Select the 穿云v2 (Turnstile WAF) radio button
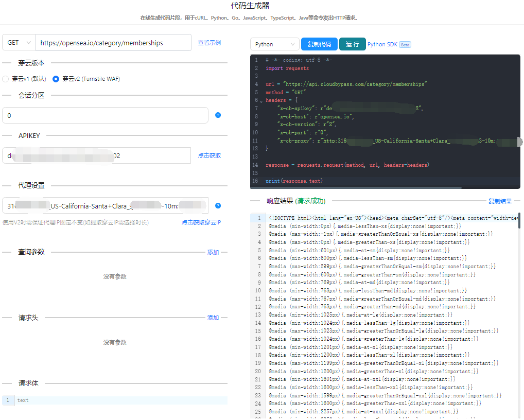Viewport: 524px width, 420px height. pyautogui.click(x=56, y=79)
